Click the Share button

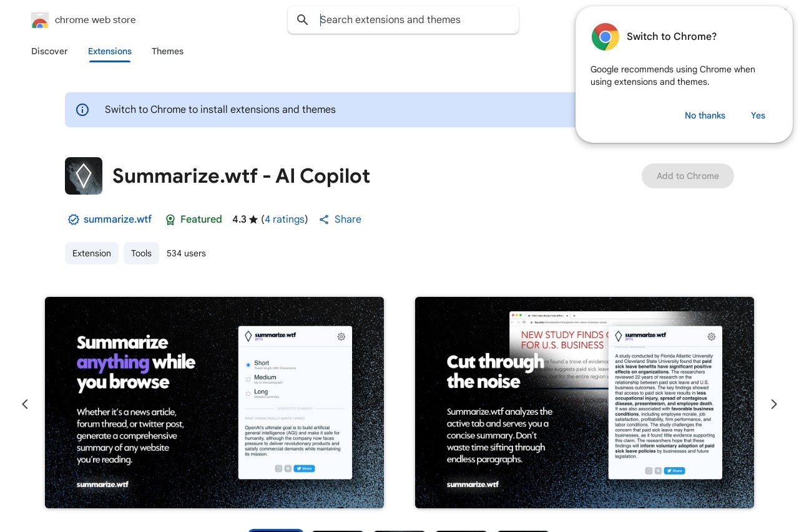pyautogui.click(x=340, y=220)
